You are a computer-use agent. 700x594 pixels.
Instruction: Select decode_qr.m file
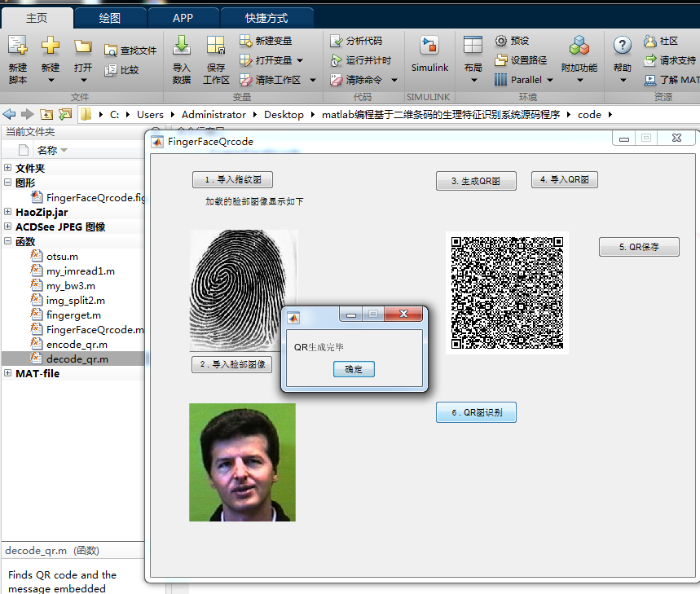69,359
